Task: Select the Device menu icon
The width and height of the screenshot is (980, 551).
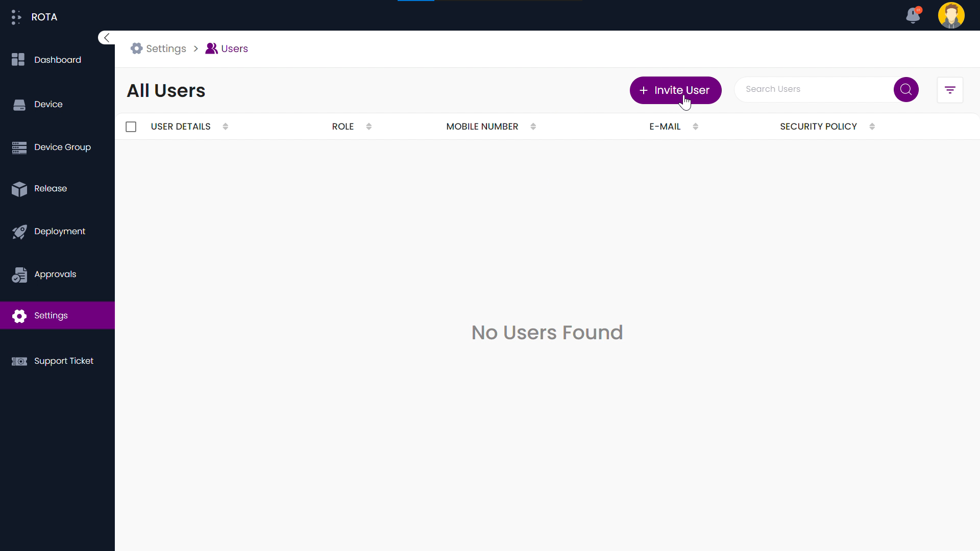Action: (x=19, y=104)
